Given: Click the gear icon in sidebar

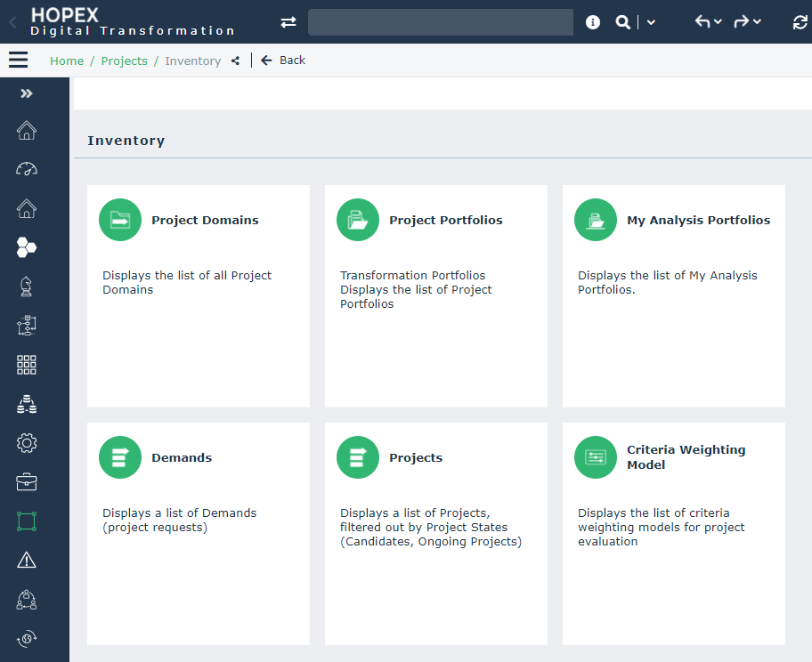Looking at the screenshot, I should 27,443.
